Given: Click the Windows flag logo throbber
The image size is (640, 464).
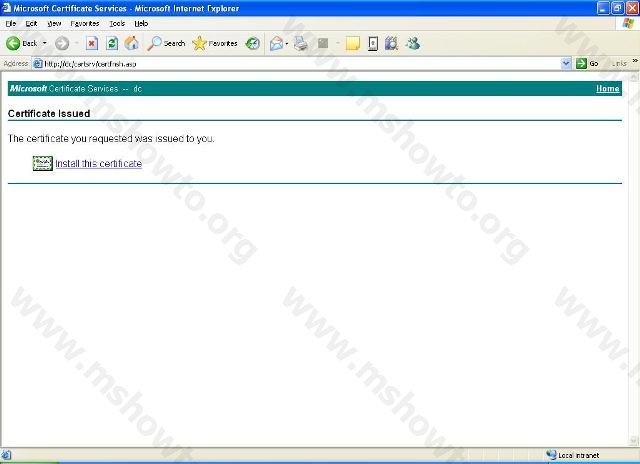Looking at the screenshot, I should (629, 23).
